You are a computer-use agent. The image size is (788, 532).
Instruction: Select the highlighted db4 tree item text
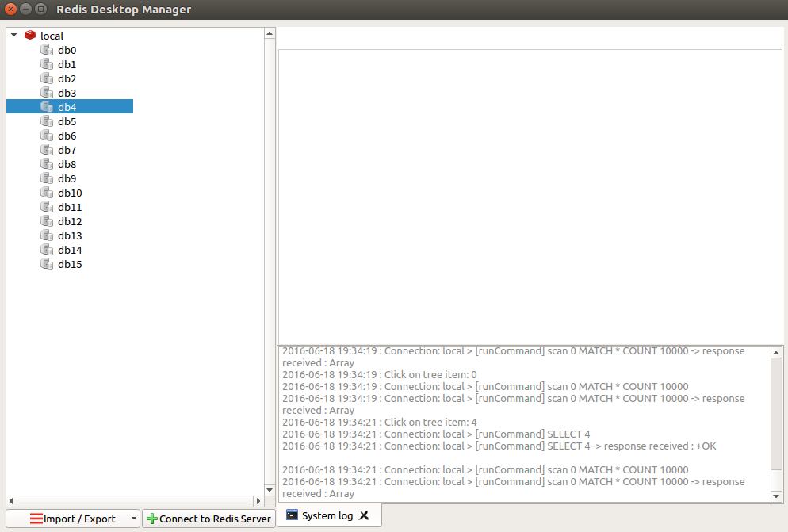67,107
